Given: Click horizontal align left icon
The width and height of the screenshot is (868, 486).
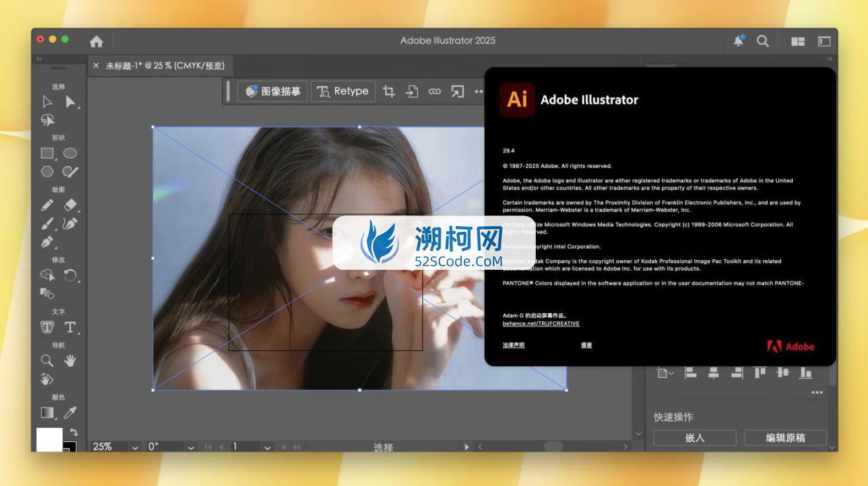Looking at the screenshot, I should tap(690, 372).
